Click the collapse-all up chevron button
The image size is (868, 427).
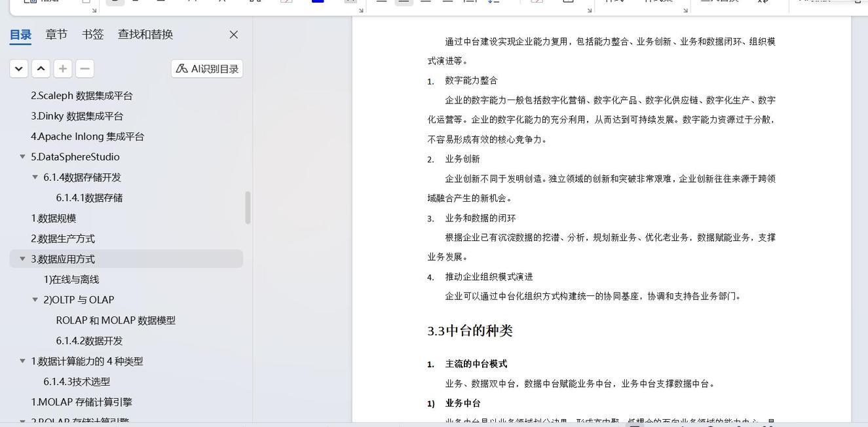[41, 68]
